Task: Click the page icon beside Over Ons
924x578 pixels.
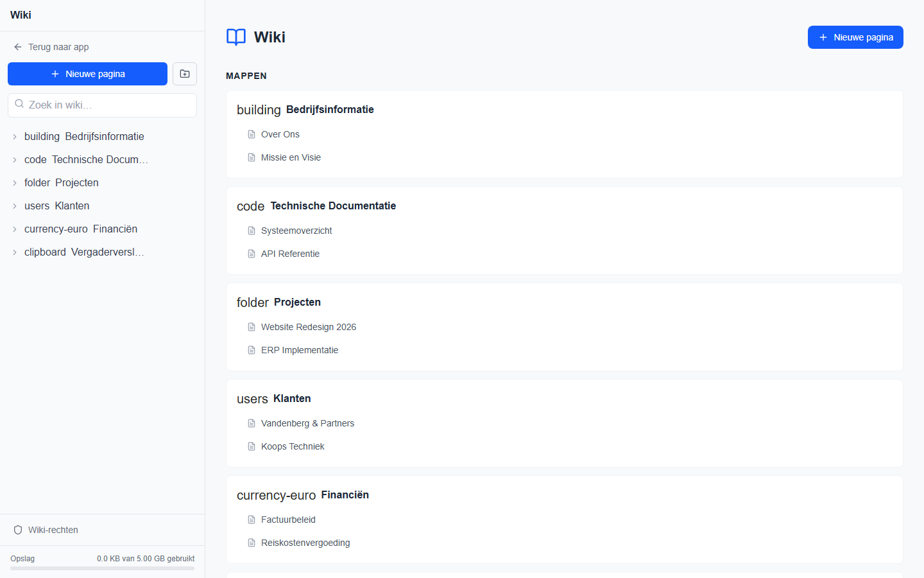Action: [x=252, y=134]
